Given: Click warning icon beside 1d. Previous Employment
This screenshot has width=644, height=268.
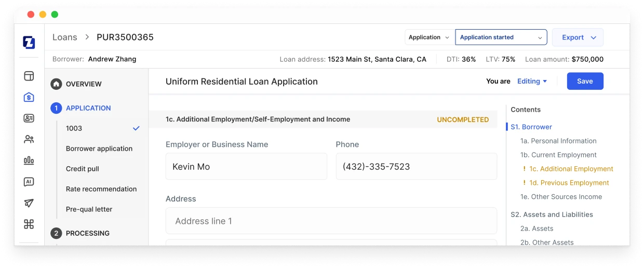Looking at the screenshot, I should (x=525, y=183).
